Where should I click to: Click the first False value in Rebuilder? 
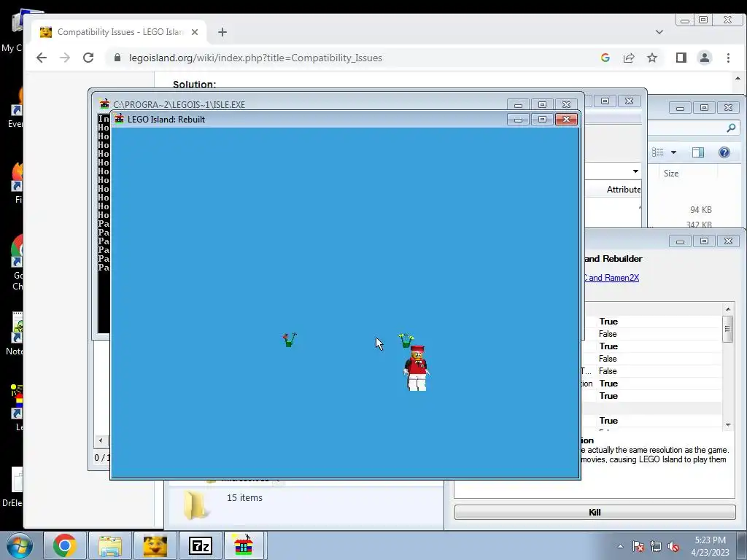(608, 334)
